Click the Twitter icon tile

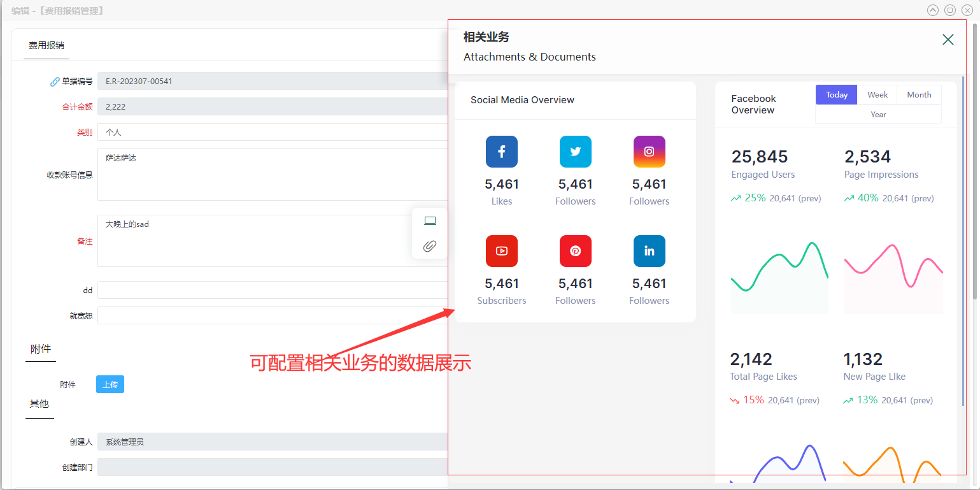pyautogui.click(x=575, y=152)
